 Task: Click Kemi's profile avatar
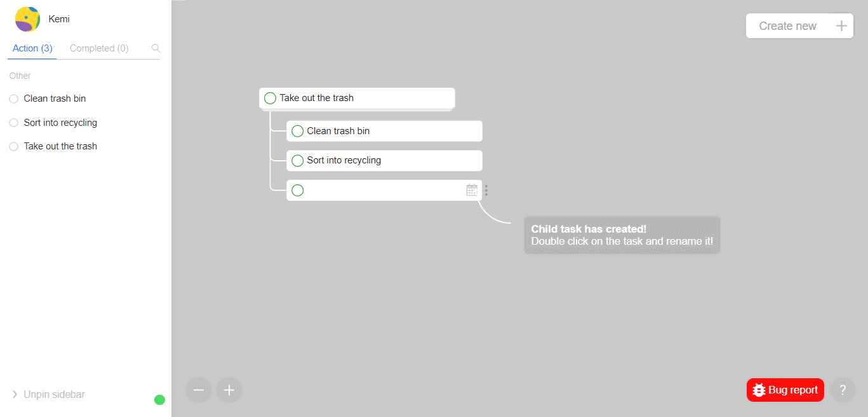point(27,20)
